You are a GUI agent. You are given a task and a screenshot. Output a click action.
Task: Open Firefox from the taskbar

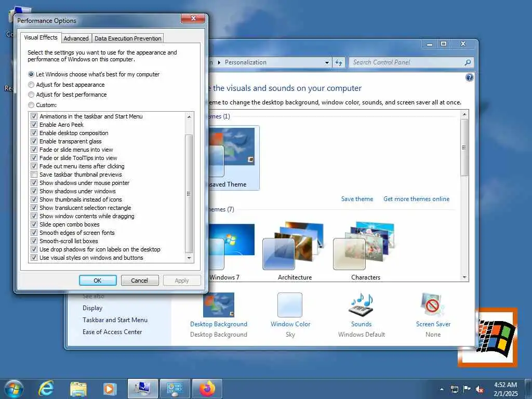[207, 389]
